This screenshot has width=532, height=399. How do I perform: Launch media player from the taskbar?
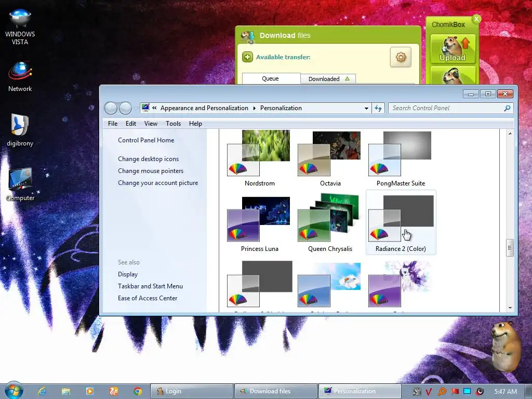[89, 391]
